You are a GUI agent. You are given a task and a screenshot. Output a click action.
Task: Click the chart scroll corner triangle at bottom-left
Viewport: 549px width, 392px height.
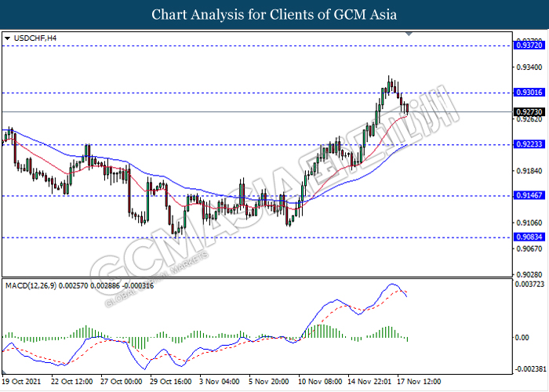[x=5, y=372]
